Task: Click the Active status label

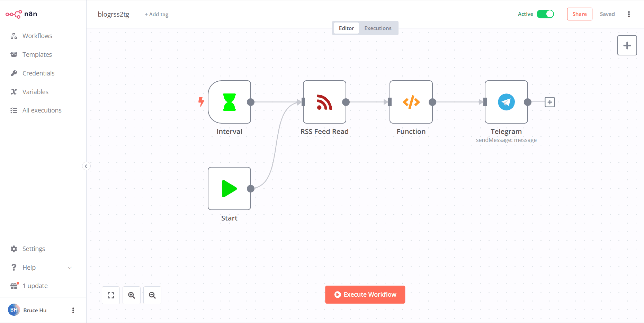Action: pos(525,14)
